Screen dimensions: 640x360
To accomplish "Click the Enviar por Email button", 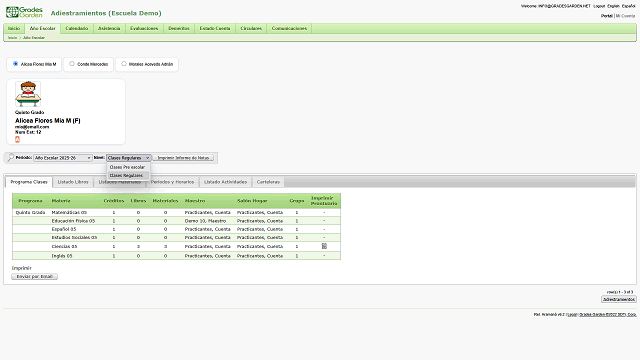I will click(x=35, y=276).
